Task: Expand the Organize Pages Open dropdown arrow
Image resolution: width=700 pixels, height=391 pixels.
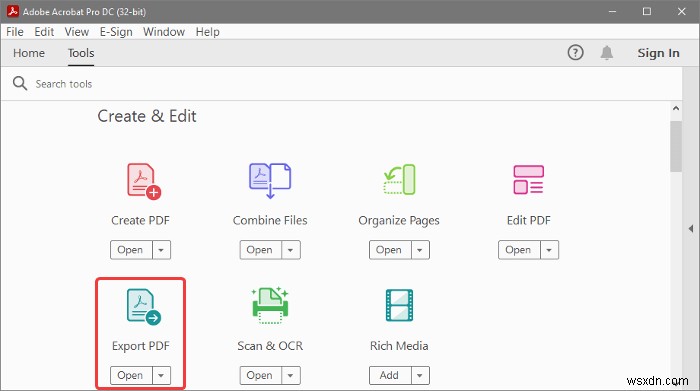Action: coord(420,250)
